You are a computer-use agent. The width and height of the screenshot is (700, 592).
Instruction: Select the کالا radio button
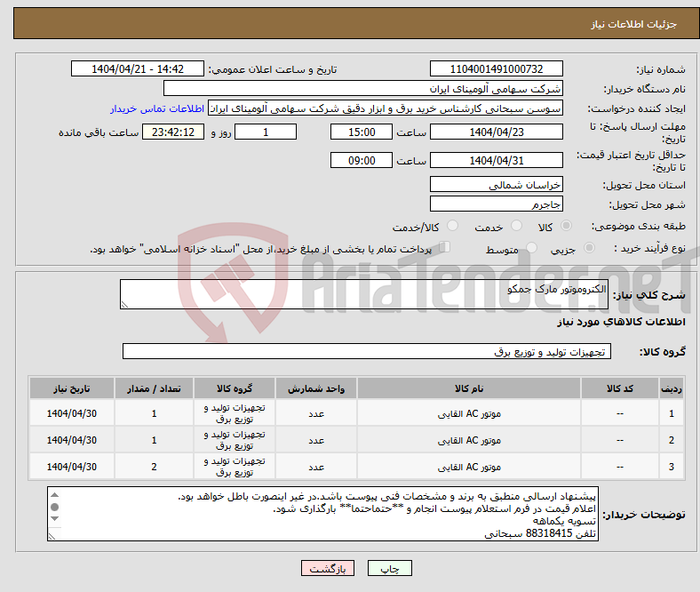point(566,226)
